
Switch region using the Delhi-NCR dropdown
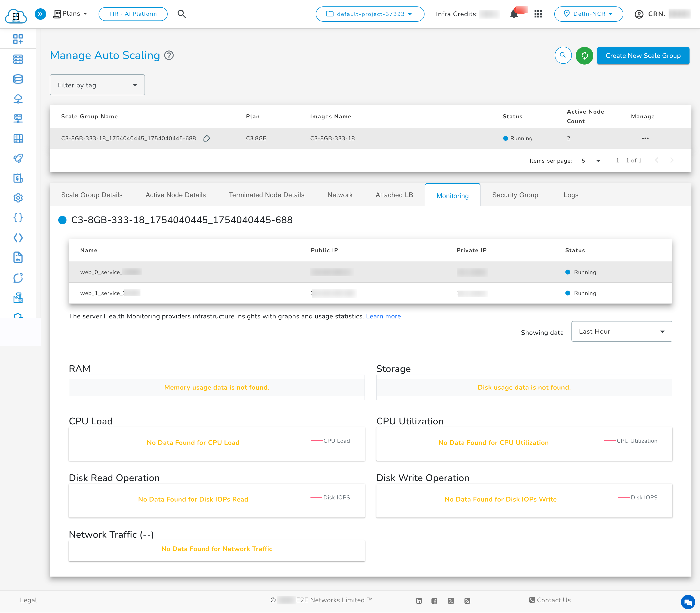pos(588,14)
